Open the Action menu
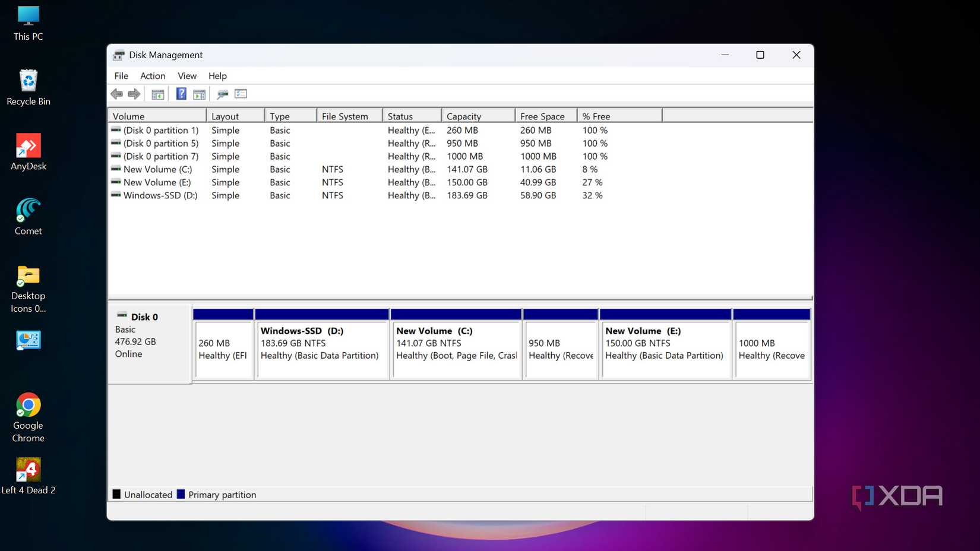This screenshot has height=551, width=980. [x=153, y=76]
